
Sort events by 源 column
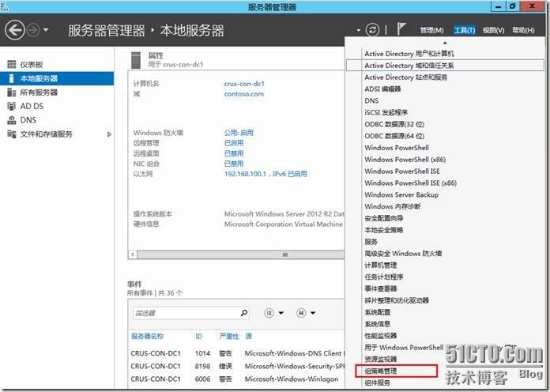[x=248, y=336]
